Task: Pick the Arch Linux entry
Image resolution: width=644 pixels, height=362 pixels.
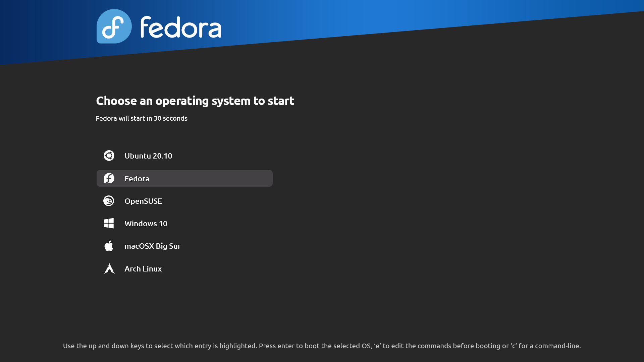Action: point(143,269)
